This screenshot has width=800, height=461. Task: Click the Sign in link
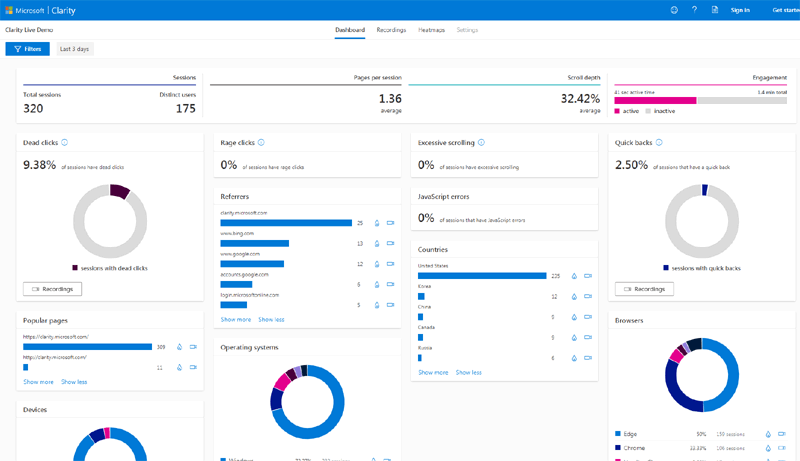740,10
